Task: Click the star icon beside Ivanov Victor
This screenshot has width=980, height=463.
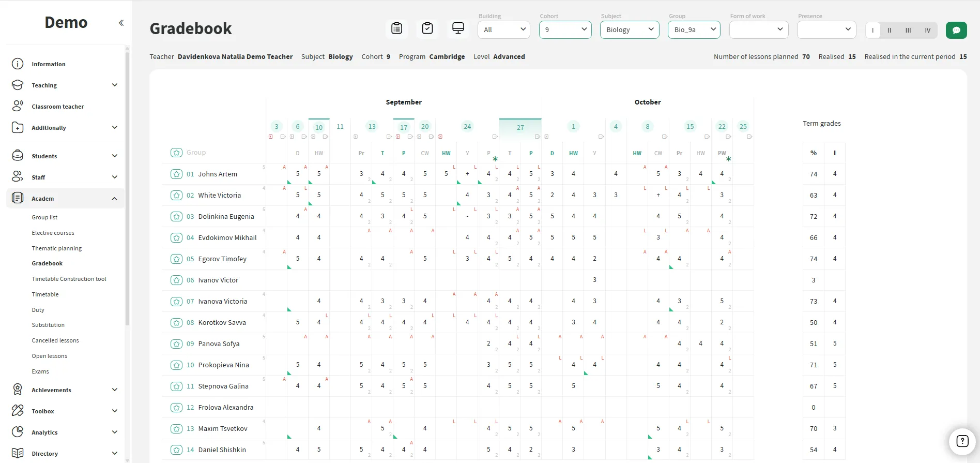Action: pyautogui.click(x=177, y=280)
